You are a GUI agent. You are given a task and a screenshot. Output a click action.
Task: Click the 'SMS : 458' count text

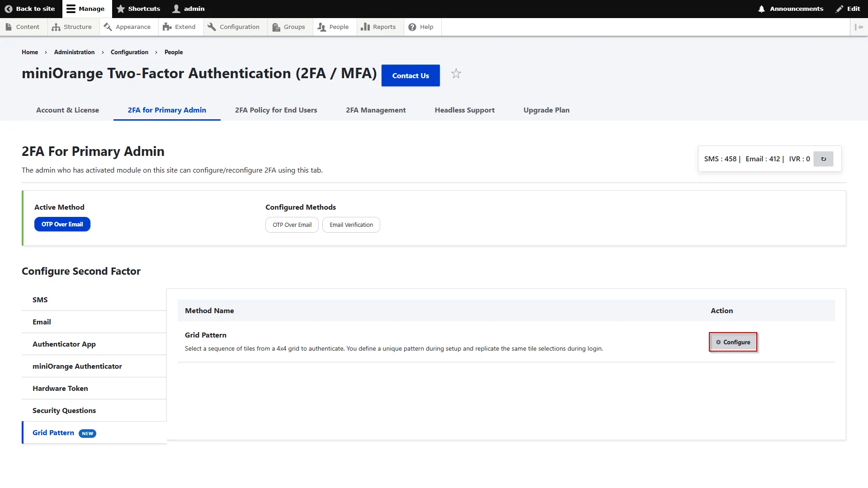coord(720,159)
